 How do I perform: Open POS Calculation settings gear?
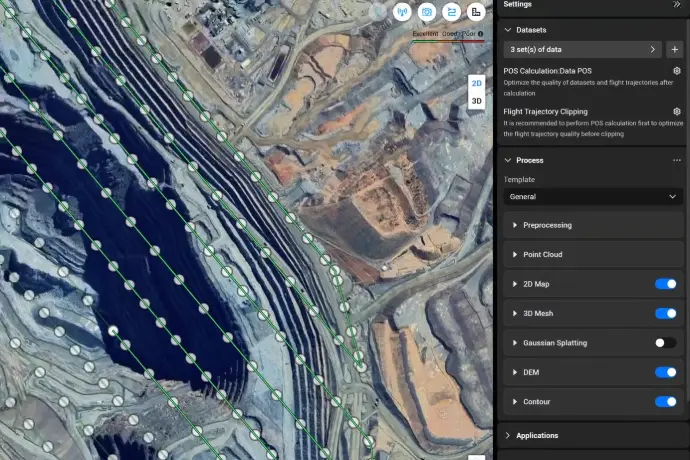(677, 71)
